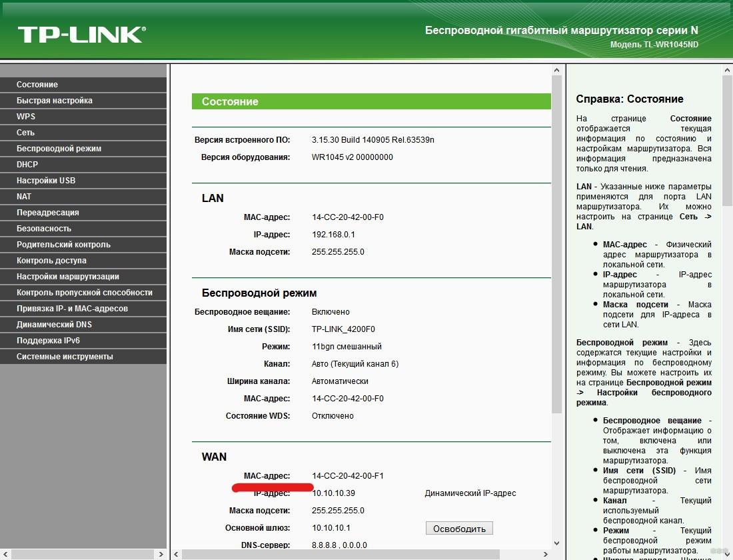
Task: Open DHCP settings menu item
Action: tap(83, 165)
